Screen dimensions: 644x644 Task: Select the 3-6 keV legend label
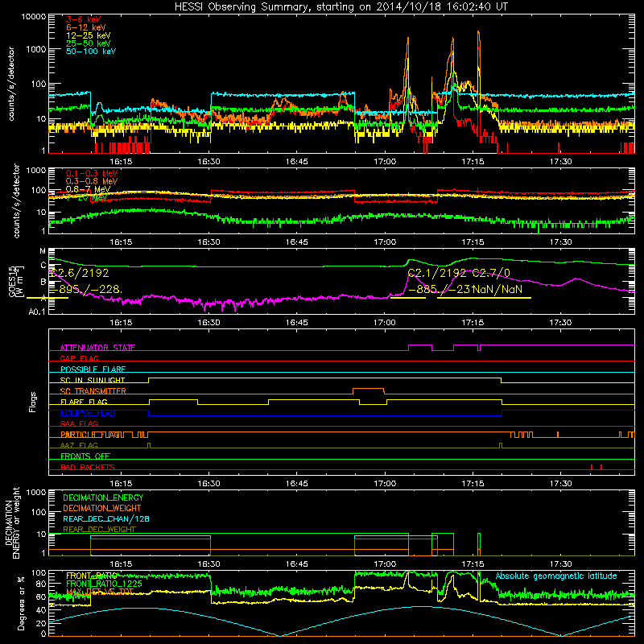click(x=84, y=19)
